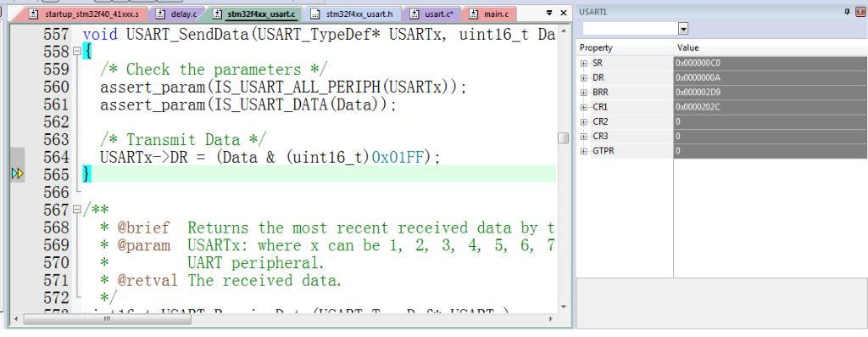Collapse comment block at line 567

77,210
